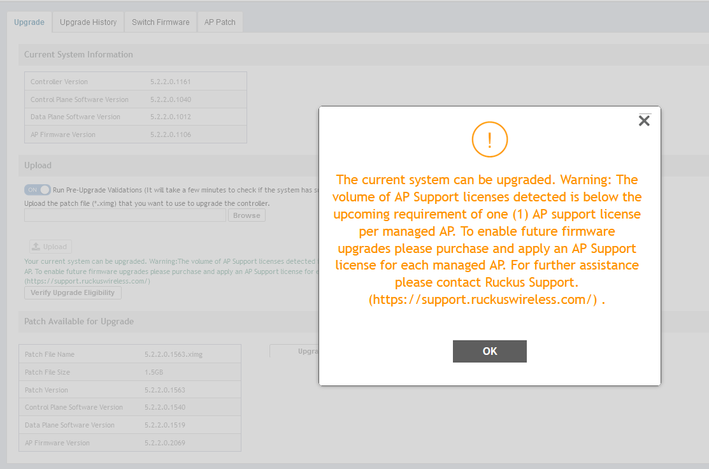This screenshot has width=709, height=469.
Task: Open the Switch Firmware tab
Action: pyautogui.click(x=160, y=22)
